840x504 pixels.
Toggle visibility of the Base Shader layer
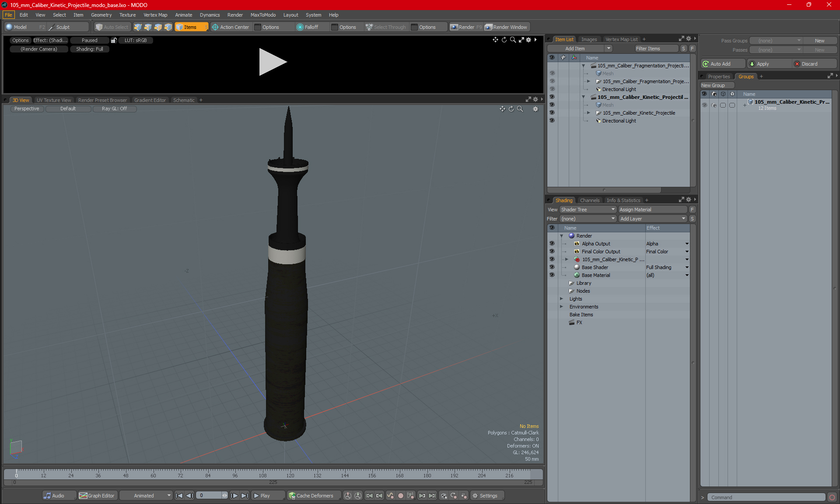coord(552,267)
